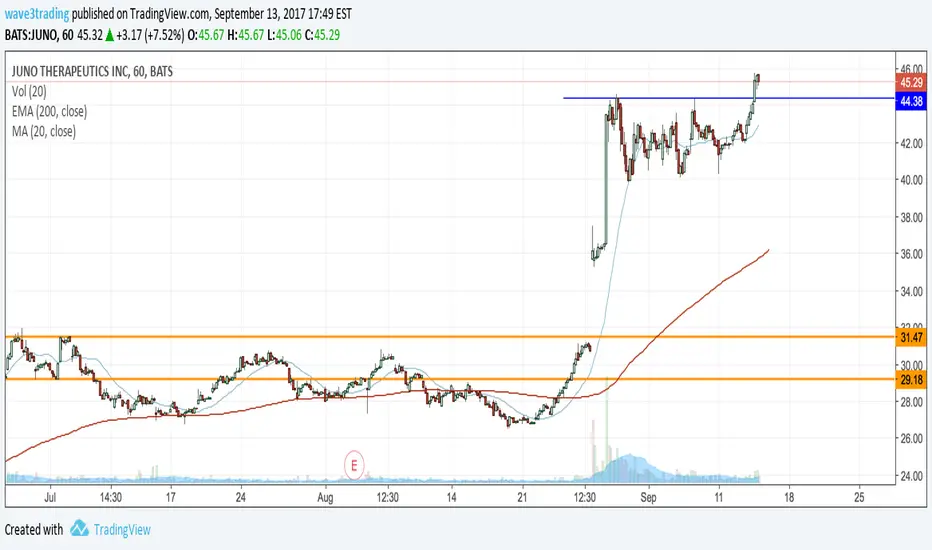Click the red earnings E marker
The height and width of the screenshot is (550, 932).
(x=354, y=465)
